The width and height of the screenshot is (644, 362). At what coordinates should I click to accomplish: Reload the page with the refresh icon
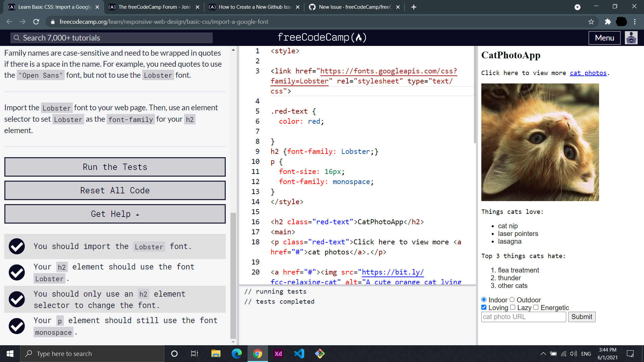tap(36, 21)
